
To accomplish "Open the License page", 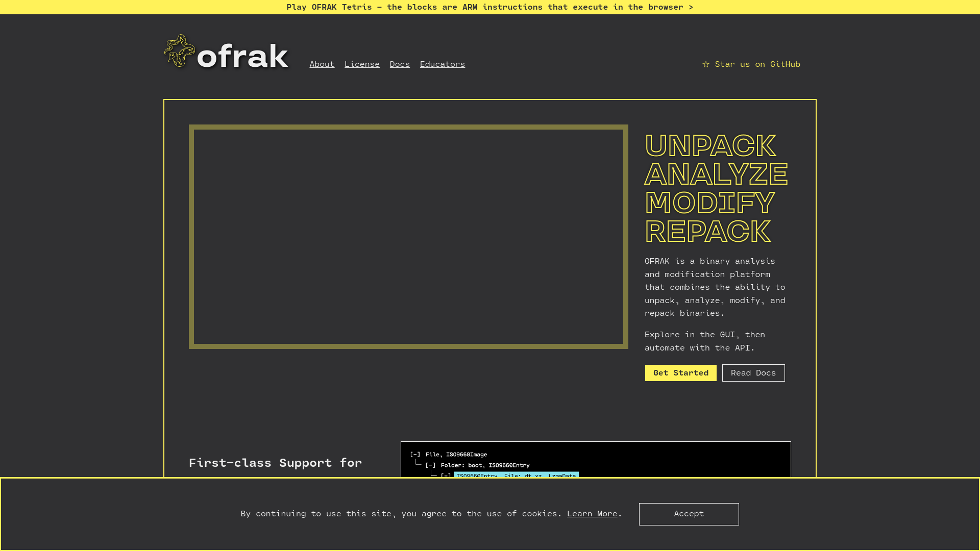I will pyautogui.click(x=362, y=64).
